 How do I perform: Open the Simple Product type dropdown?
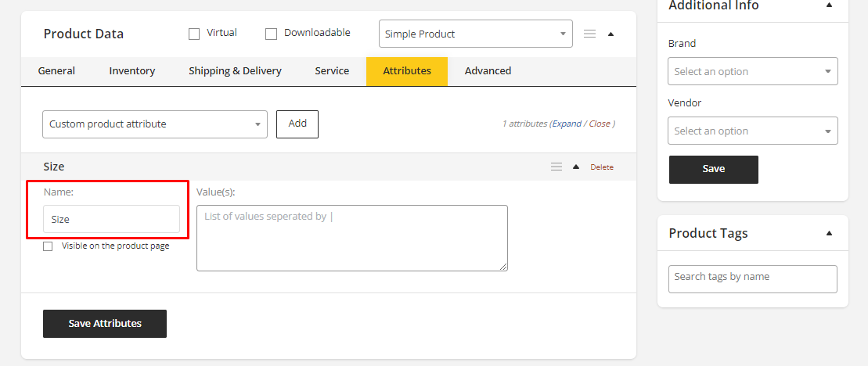[475, 34]
